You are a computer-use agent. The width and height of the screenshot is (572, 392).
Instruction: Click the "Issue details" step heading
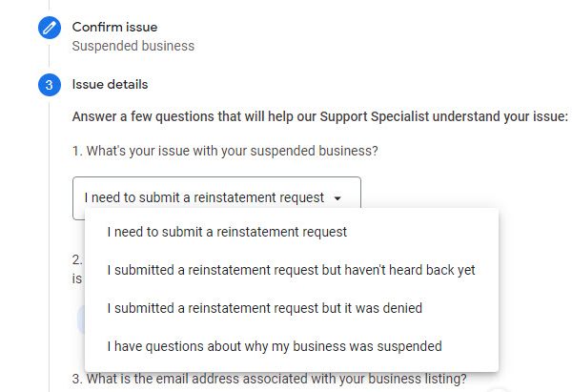[110, 85]
